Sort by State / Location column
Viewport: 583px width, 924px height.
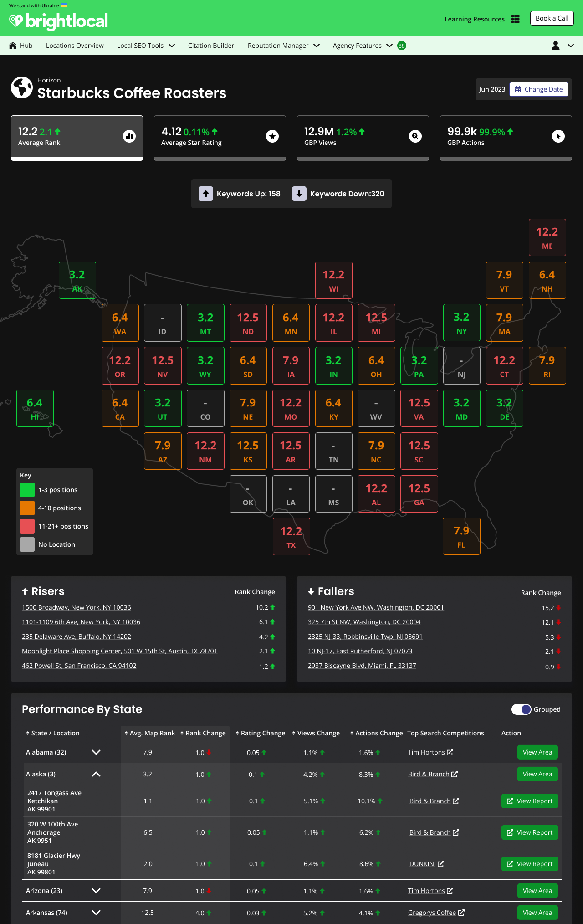coord(52,733)
